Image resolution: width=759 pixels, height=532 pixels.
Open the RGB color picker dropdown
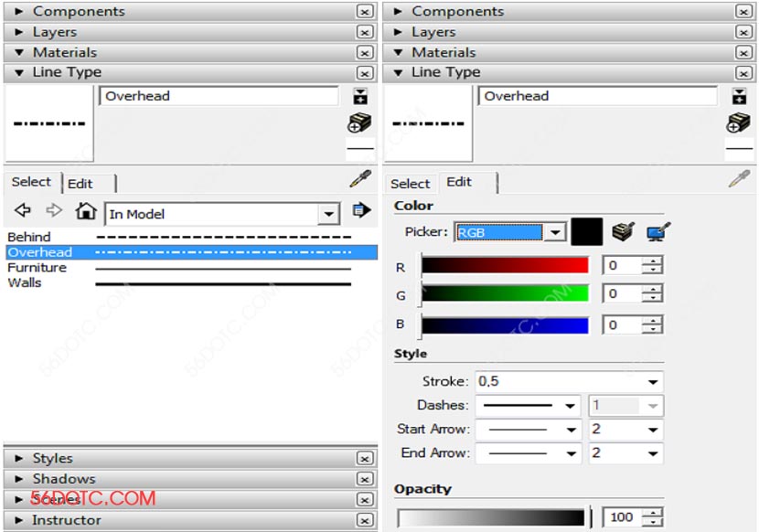point(555,232)
